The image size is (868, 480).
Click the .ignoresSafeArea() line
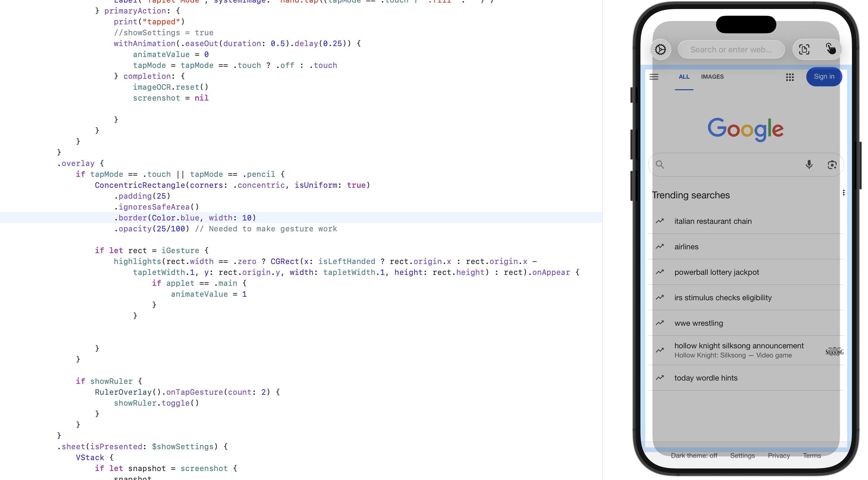coord(156,207)
